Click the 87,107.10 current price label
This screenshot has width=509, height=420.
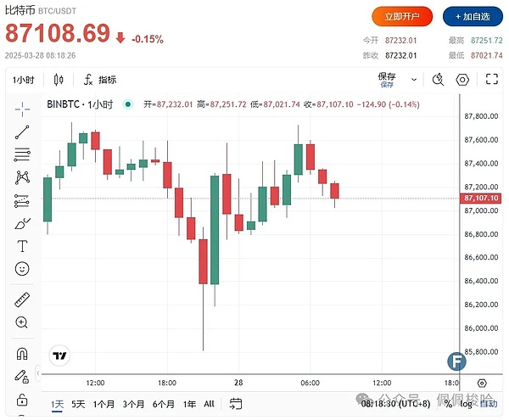(x=480, y=198)
